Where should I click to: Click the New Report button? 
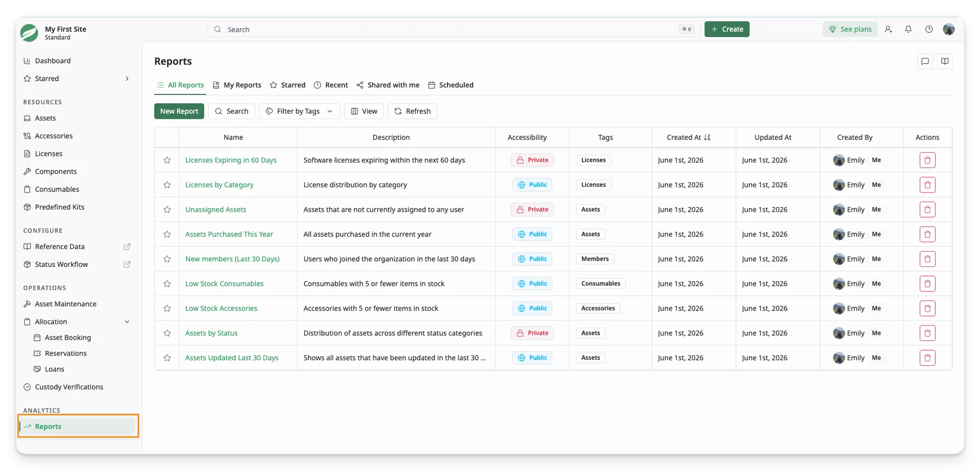[179, 111]
